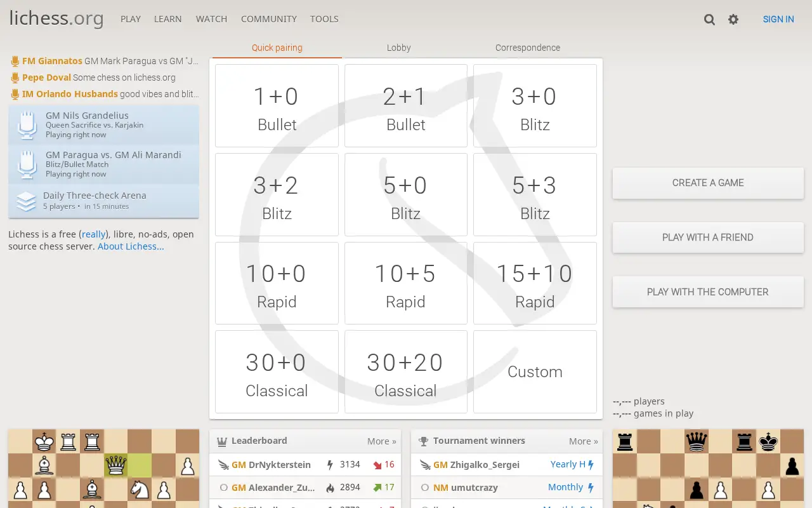The image size is (812, 508).
Task: Click the stacked-layers icon of Daily Three-check Arena
Action: [26, 201]
